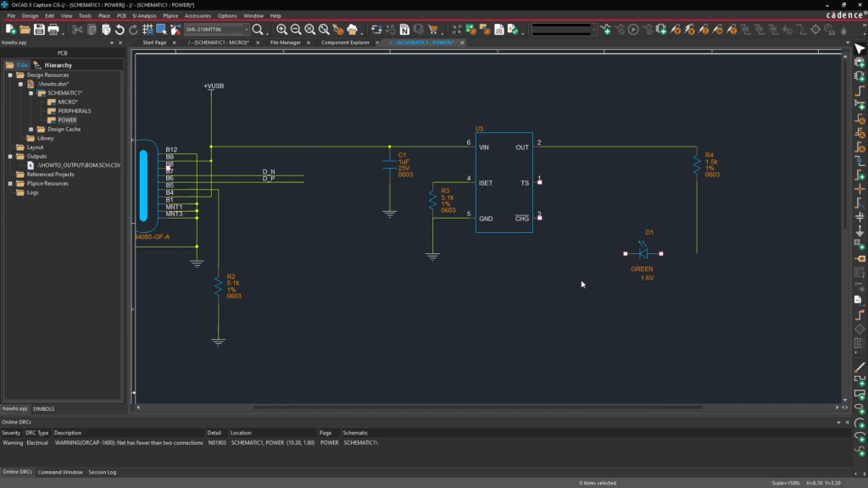The width and height of the screenshot is (868, 488).
Task: Click the create netlist N icon
Action: tap(404, 30)
